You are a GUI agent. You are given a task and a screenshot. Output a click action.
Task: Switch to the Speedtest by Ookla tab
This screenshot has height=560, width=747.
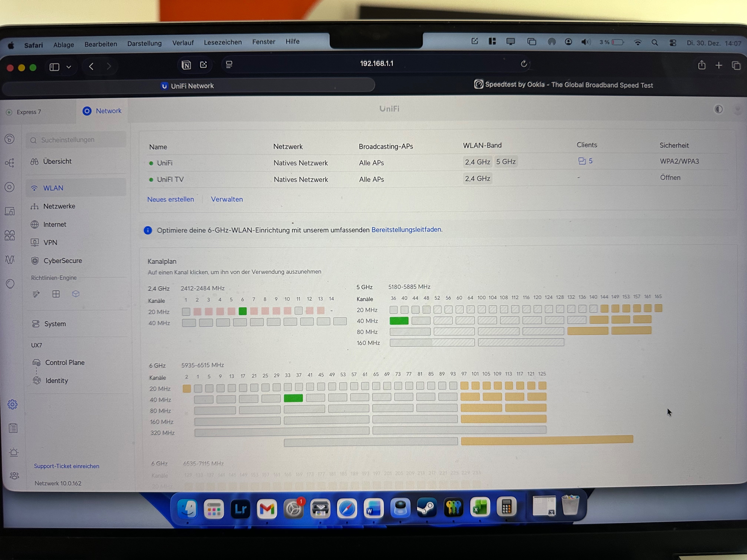pos(563,85)
